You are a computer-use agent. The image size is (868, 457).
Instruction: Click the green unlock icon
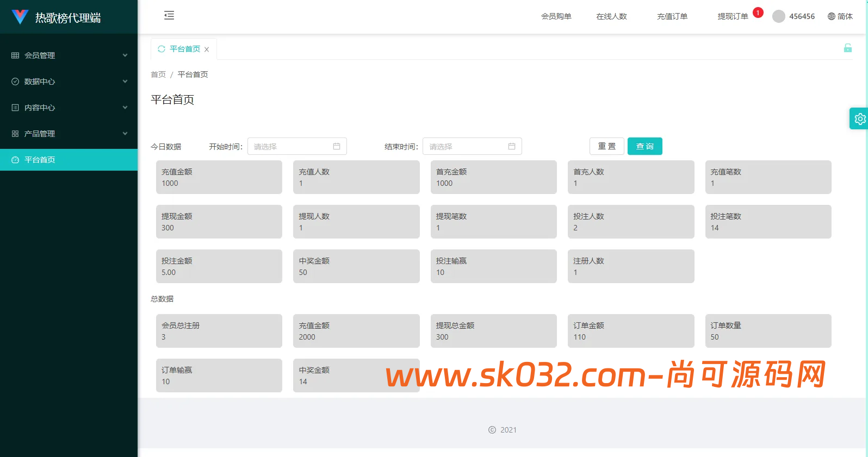coord(847,48)
